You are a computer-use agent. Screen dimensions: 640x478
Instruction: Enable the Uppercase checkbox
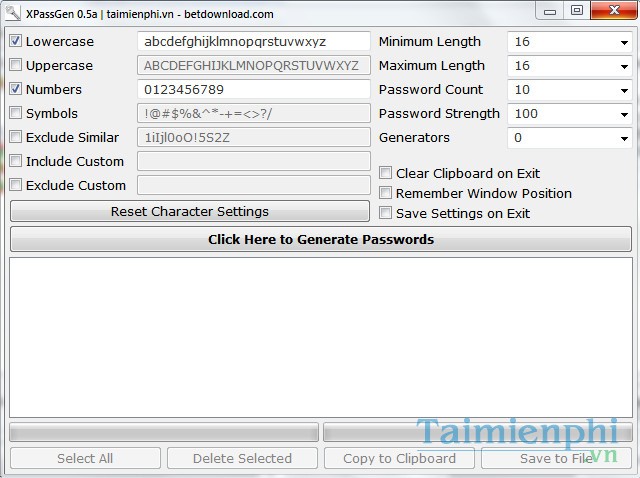pyautogui.click(x=16, y=66)
